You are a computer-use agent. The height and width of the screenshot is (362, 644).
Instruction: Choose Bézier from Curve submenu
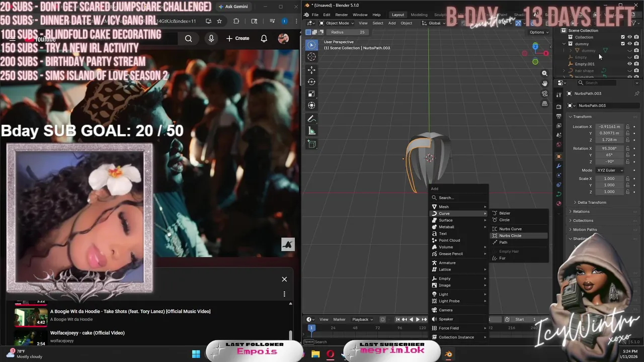point(519,213)
